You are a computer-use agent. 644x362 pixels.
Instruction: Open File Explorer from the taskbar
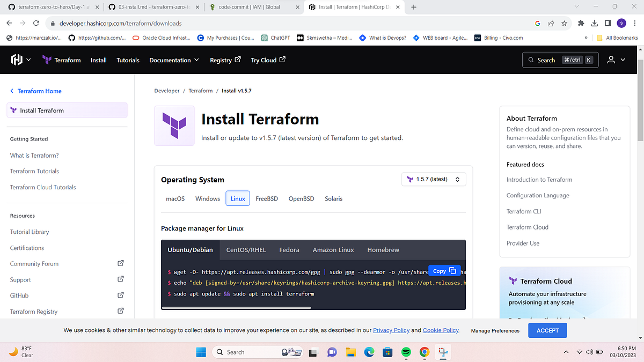coord(350,352)
